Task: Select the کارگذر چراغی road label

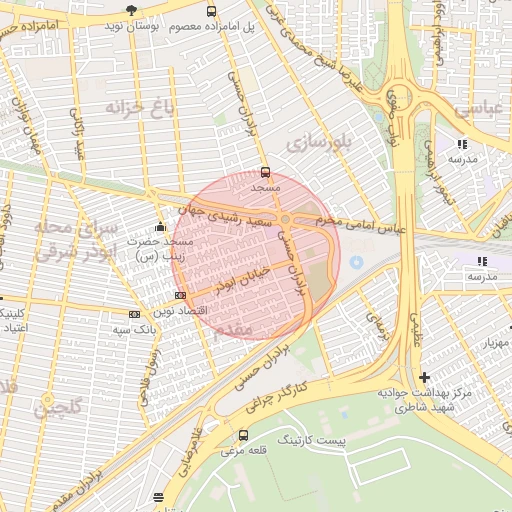Action: [277, 397]
